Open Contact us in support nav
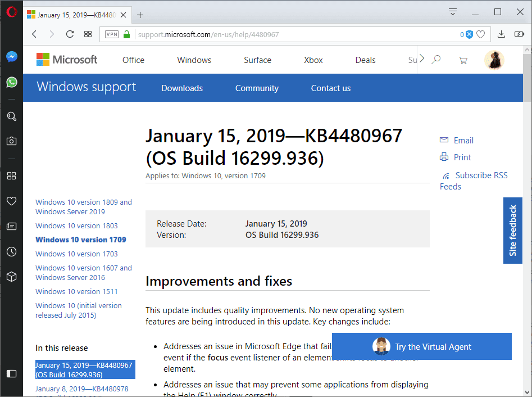This screenshot has width=532, height=397. pos(331,88)
